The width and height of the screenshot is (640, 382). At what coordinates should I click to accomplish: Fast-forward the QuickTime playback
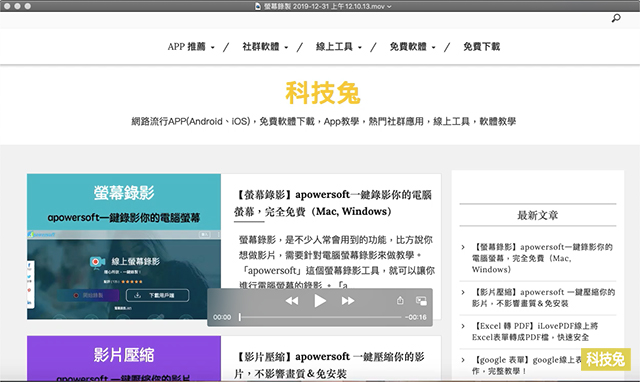click(348, 301)
